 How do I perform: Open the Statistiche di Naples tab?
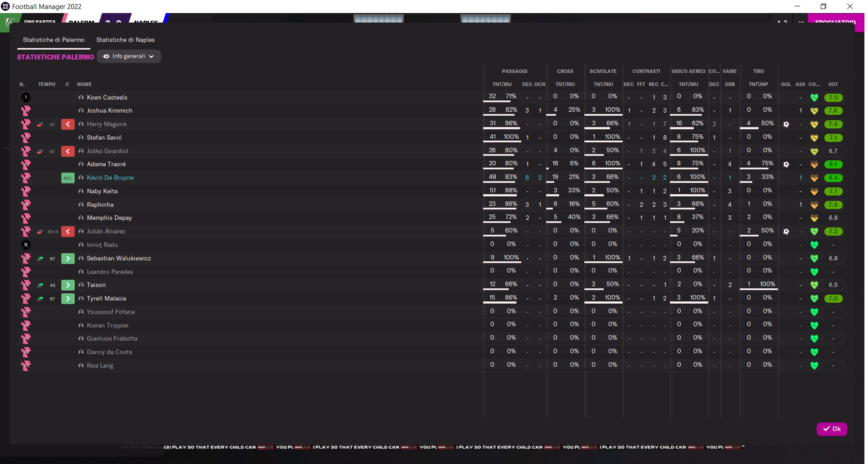[125, 40]
